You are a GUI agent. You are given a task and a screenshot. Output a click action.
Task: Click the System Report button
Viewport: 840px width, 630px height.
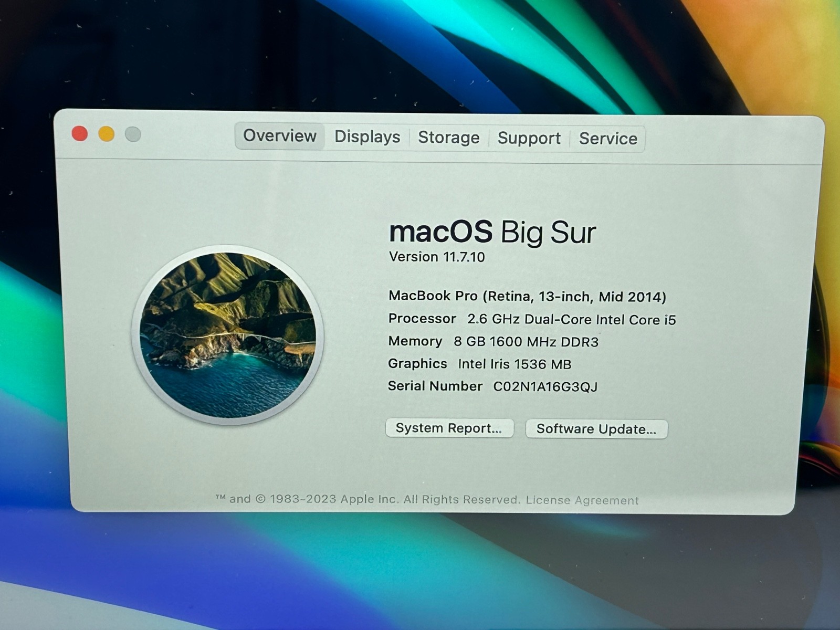[x=449, y=428]
